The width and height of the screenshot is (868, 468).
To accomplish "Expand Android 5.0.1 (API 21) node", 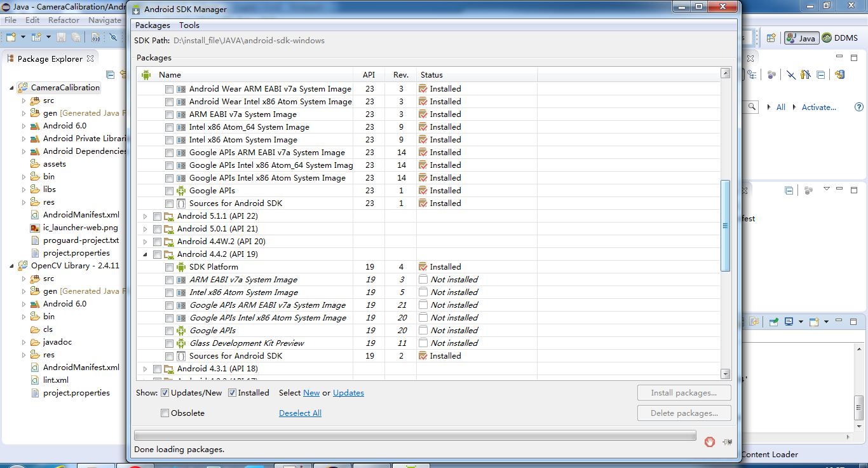I will click(x=145, y=229).
